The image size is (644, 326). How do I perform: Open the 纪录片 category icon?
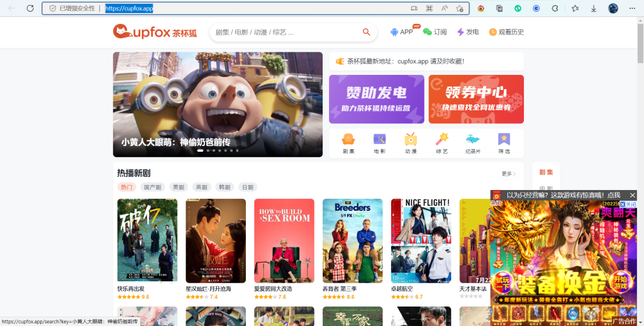coord(473,143)
